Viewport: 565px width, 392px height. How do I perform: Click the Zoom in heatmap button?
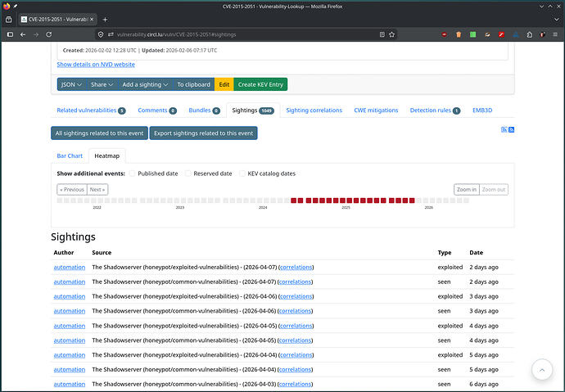[466, 189]
